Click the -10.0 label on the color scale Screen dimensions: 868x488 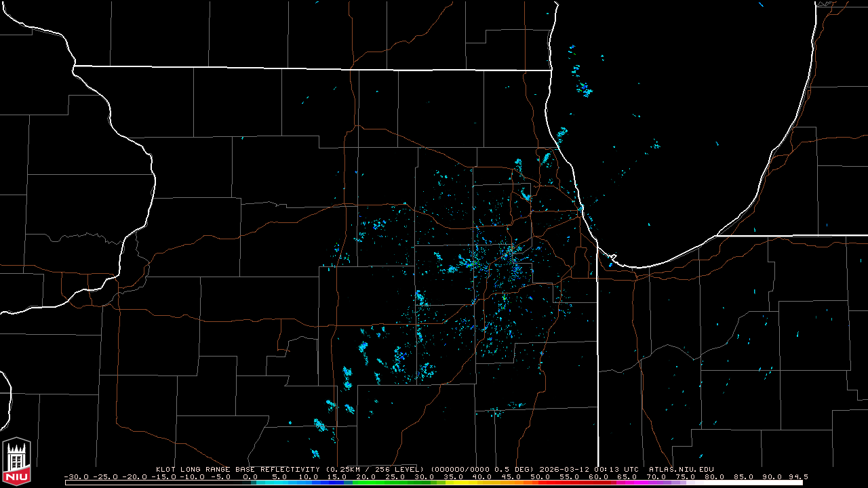click(x=193, y=476)
